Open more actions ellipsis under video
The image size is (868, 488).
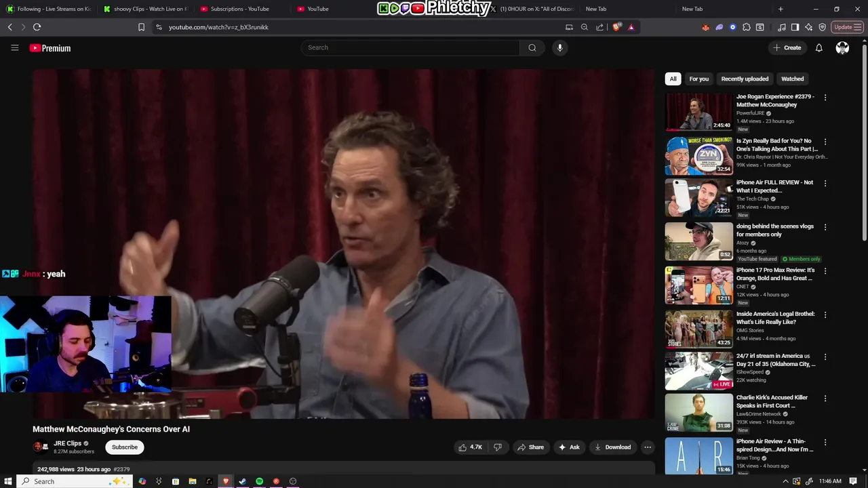pyautogui.click(x=648, y=447)
